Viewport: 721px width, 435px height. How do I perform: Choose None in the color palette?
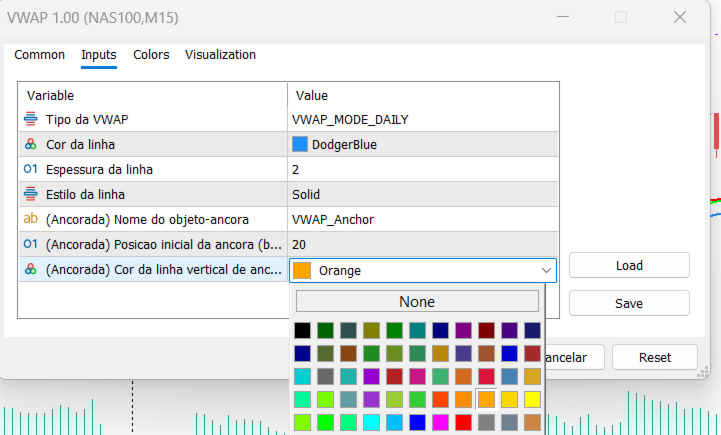(x=417, y=302)
